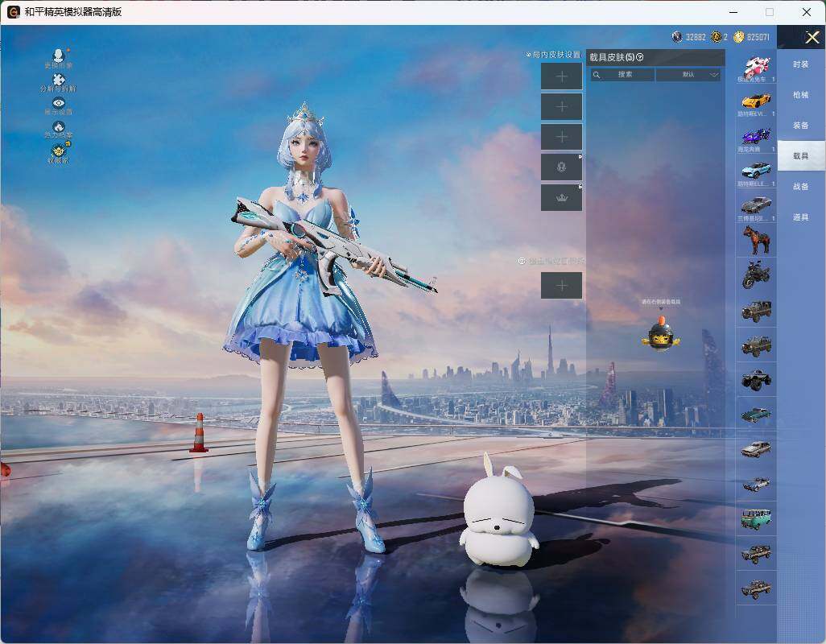Toggle the 展示设置 eye icon
The image size is (826, 644).
click(x=59, y=105)
